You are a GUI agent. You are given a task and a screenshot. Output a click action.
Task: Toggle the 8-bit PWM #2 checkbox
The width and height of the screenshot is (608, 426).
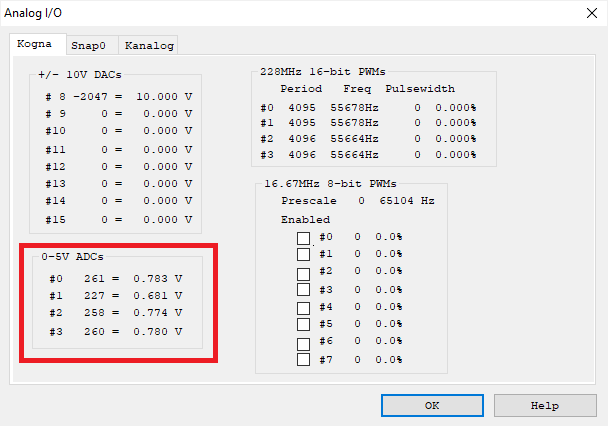[304, 272]
